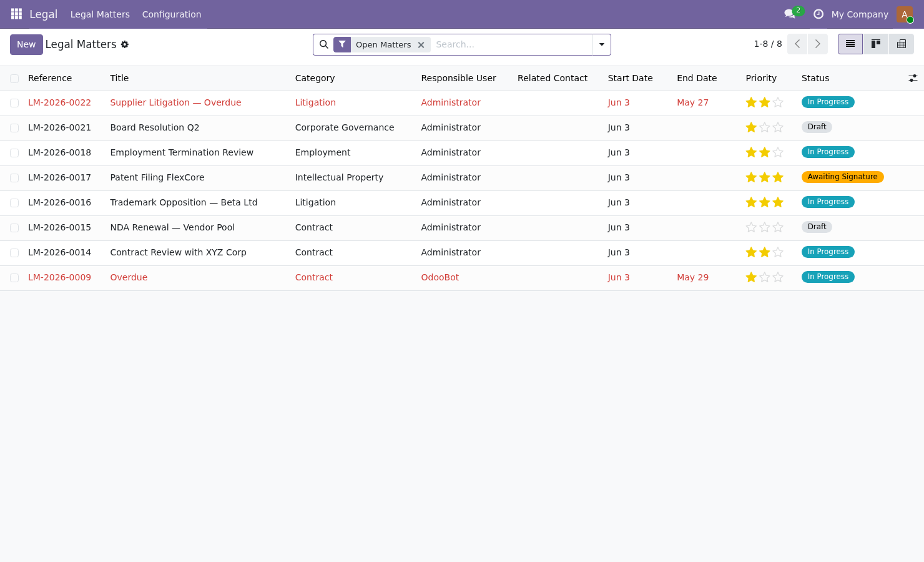Screen dimensions: 924x562
Task: Open the Legal Matters menu
Action: (100, 14)
